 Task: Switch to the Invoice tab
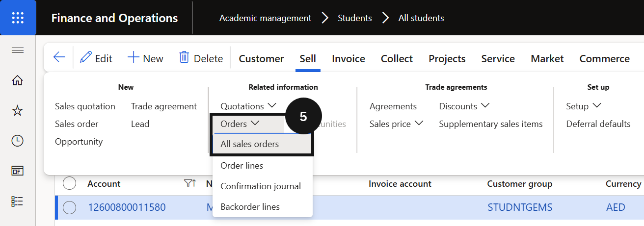point(349,58)
